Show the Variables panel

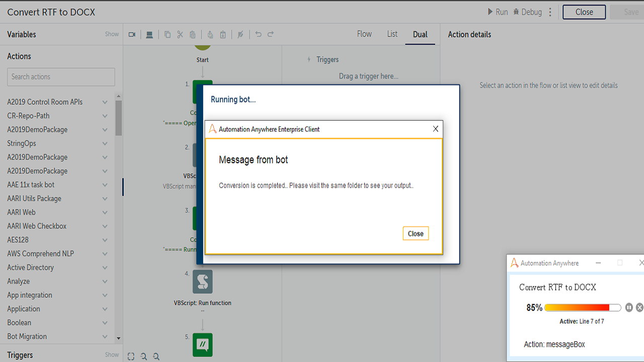point(112,34)
